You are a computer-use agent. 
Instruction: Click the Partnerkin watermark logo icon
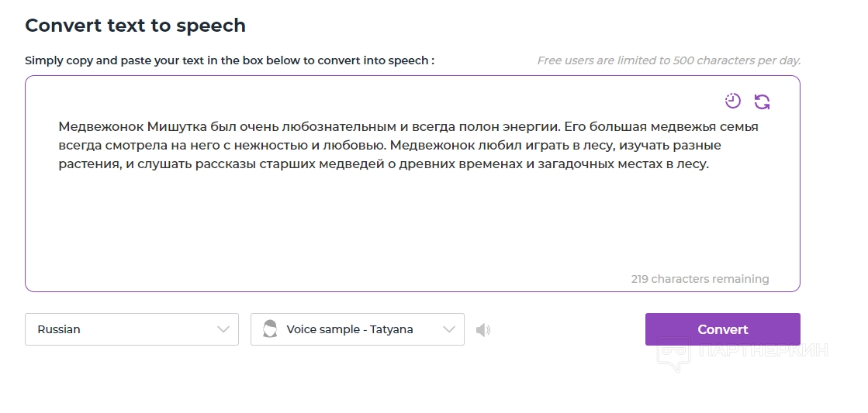pyautogui.click(x=674, y=353)
